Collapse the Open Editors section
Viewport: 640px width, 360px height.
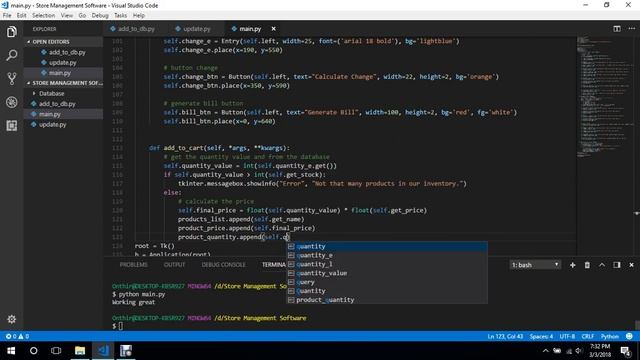[x=63, y=42]
